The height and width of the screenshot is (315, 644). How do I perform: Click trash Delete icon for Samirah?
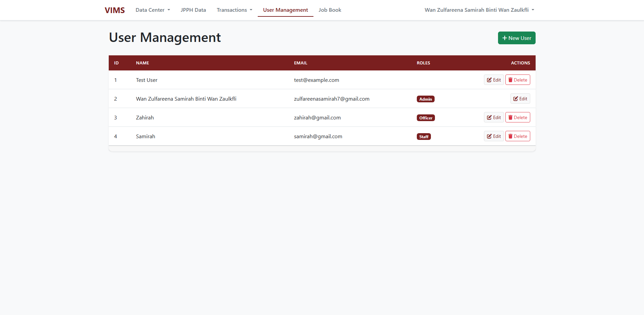coord(510,136)
